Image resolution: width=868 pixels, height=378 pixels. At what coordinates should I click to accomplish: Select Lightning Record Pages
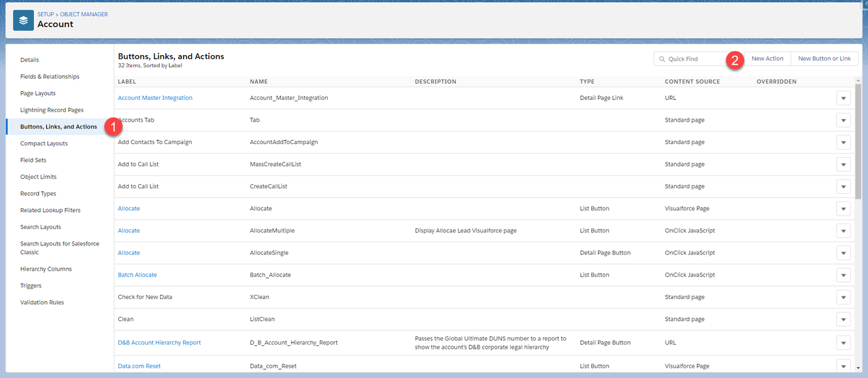(52, 110)
